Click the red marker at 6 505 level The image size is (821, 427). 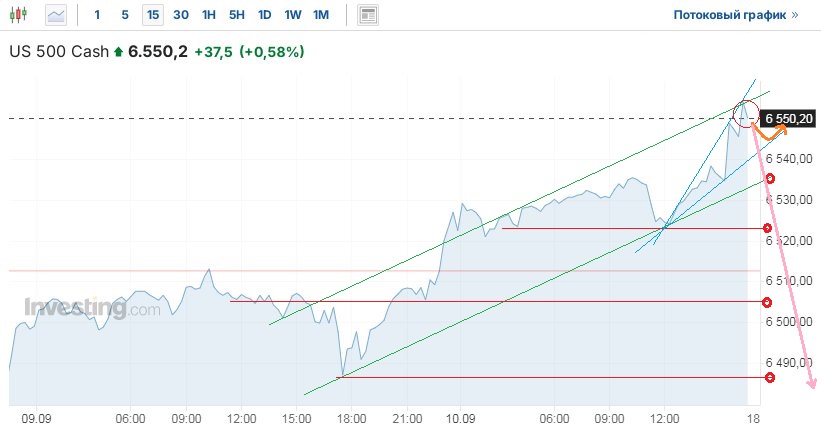[767, 302]
